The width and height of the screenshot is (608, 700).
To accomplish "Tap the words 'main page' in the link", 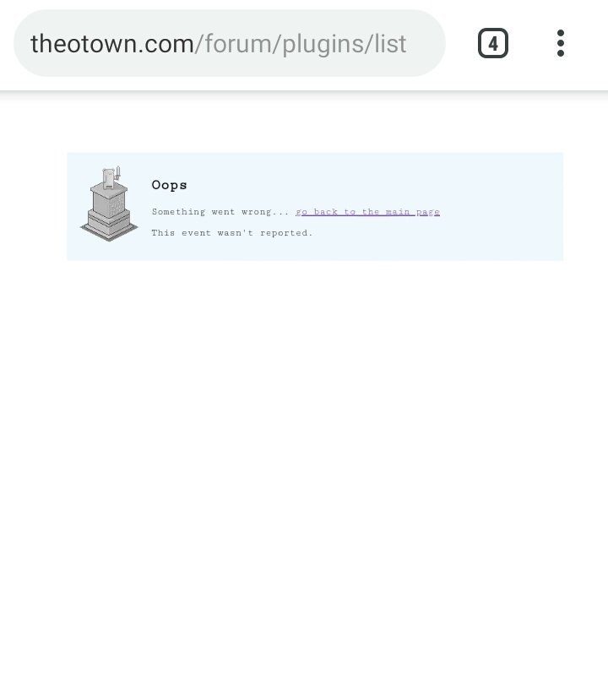I will [x=413, y=212].
